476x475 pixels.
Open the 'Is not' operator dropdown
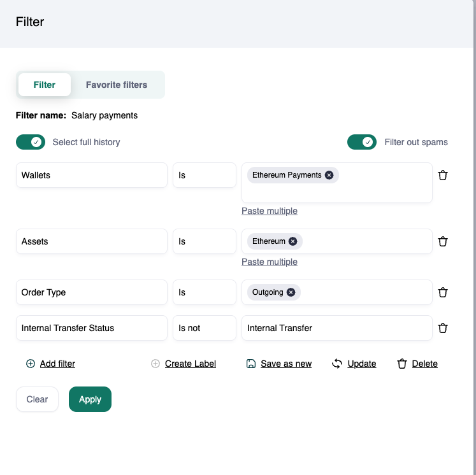click(x=204, y=328)
